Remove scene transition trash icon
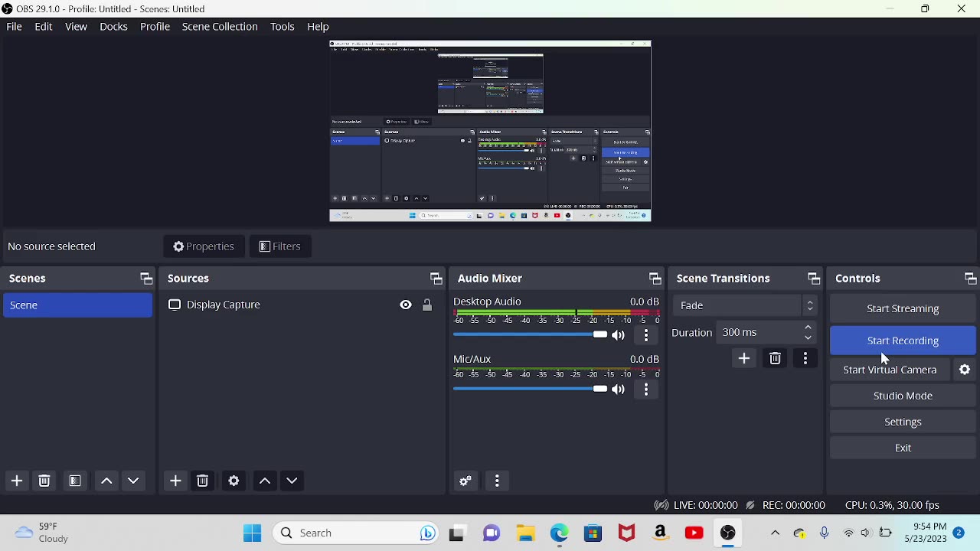This screenshot has height=551, width=980. [x=775, y=358]
